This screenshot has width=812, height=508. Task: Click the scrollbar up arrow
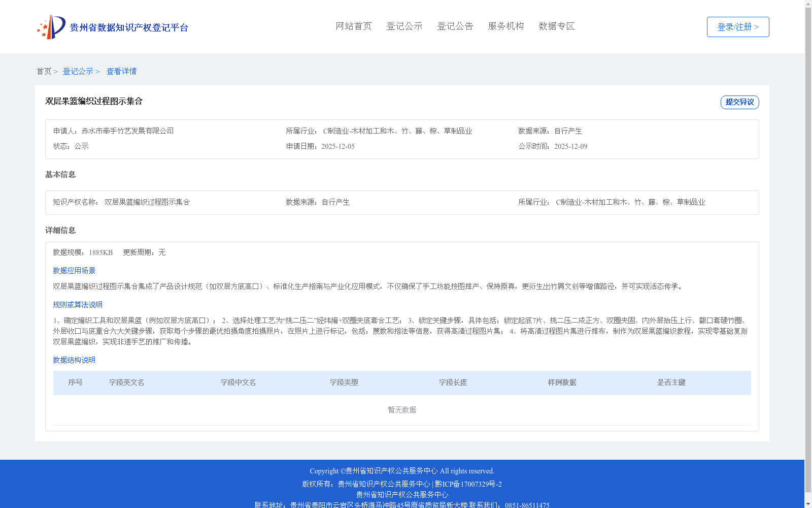pyautogui.click(x=808, y=4)
